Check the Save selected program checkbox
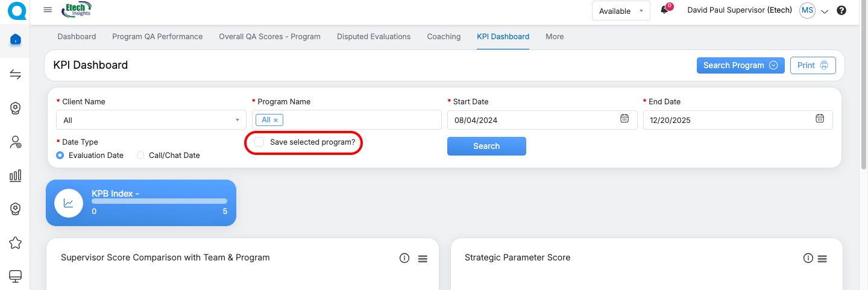The height and width of the screenshot is (290, 868). click(x=260, y=142)
